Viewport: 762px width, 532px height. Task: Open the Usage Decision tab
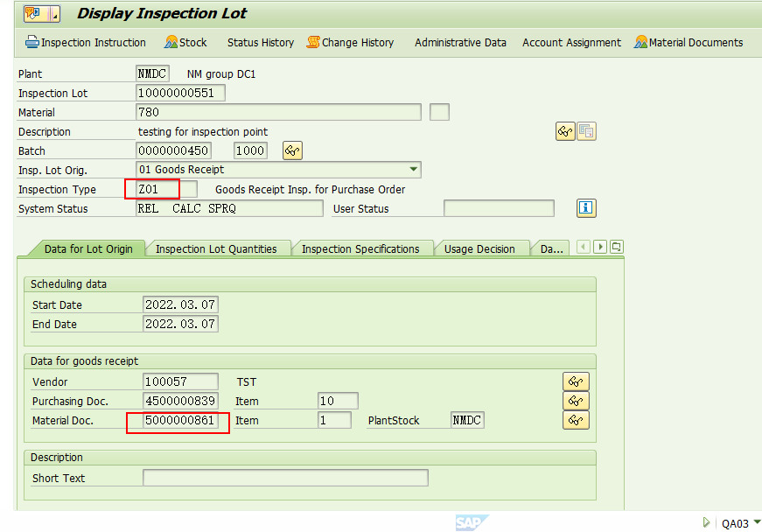pyautogui.click(x=482, y=248)
